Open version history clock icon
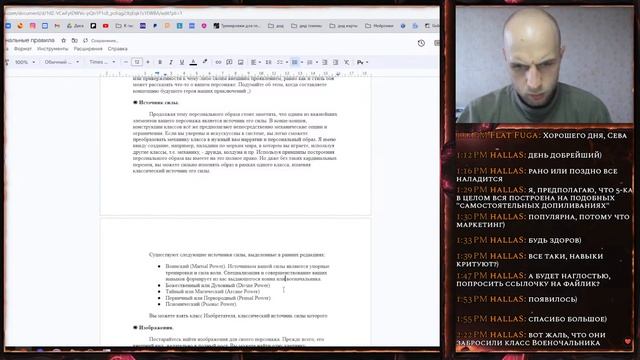 click(421, 43)
